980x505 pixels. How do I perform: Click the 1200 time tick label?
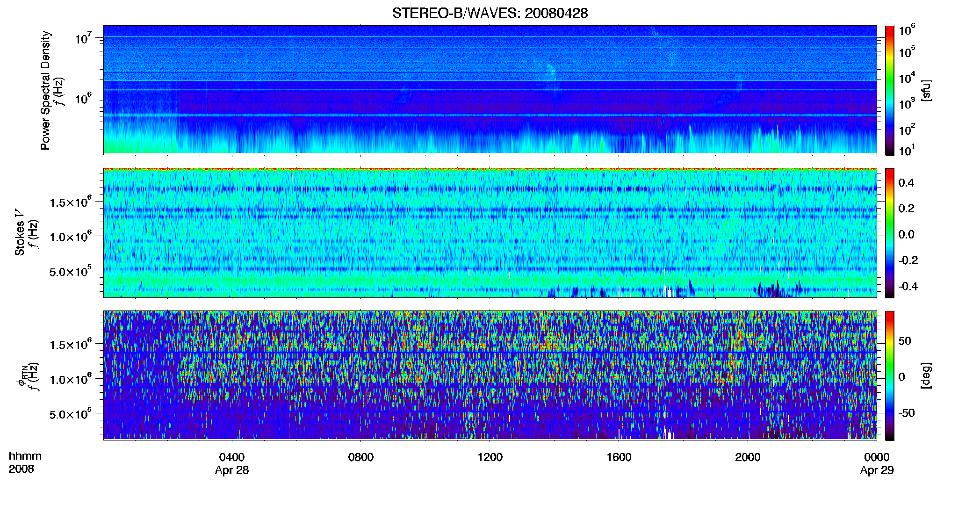490,457
